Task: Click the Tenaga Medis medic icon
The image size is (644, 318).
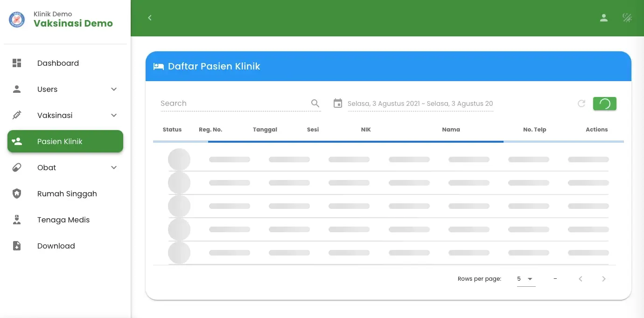Action: pos(17,220)
